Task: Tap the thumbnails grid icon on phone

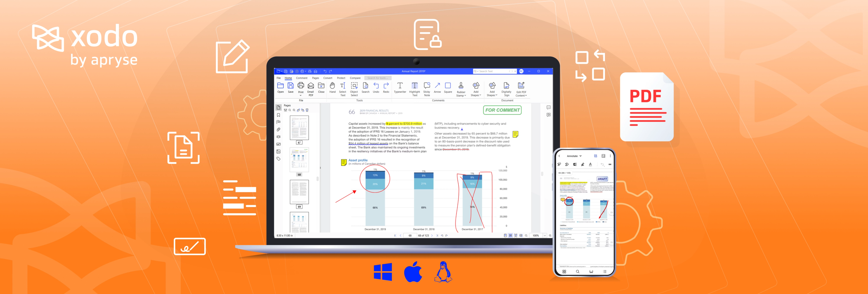Action: pyautogui.click(x=564, y=271)
